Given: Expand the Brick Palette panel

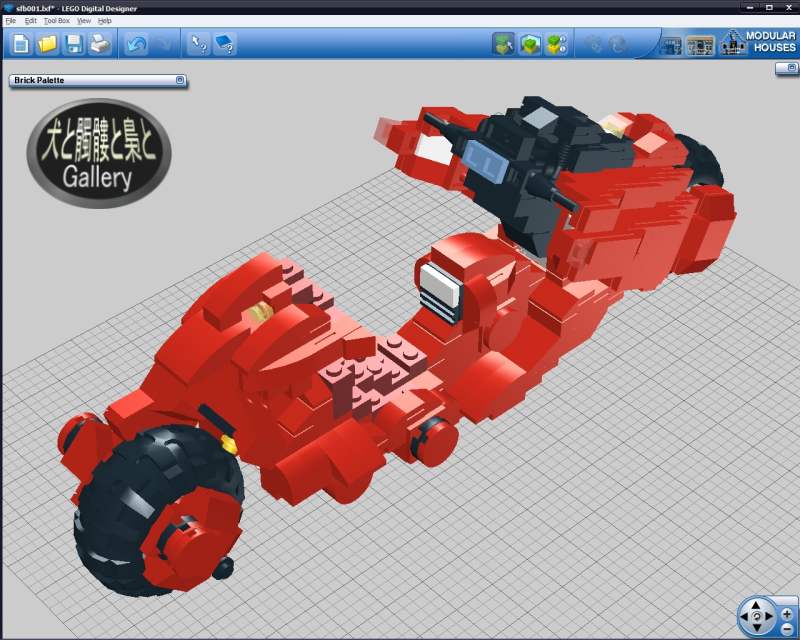Looking at the screenshot, I should (180, 80).
